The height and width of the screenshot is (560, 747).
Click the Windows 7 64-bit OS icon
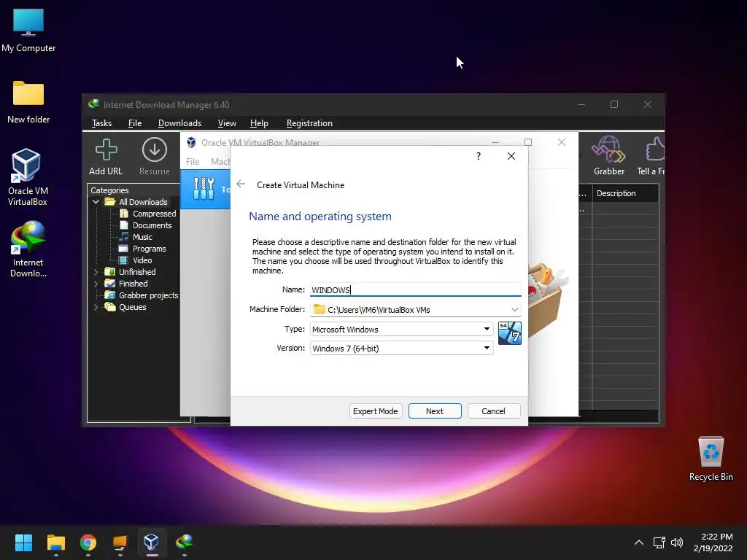[509, 332]
